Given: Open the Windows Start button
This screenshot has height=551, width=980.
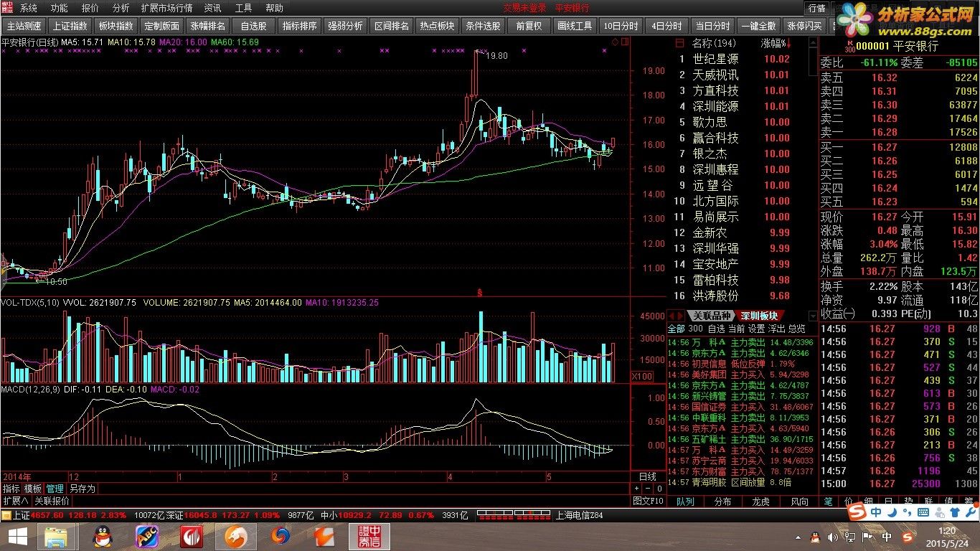Looking at the screenshot, I should [17, 536].
